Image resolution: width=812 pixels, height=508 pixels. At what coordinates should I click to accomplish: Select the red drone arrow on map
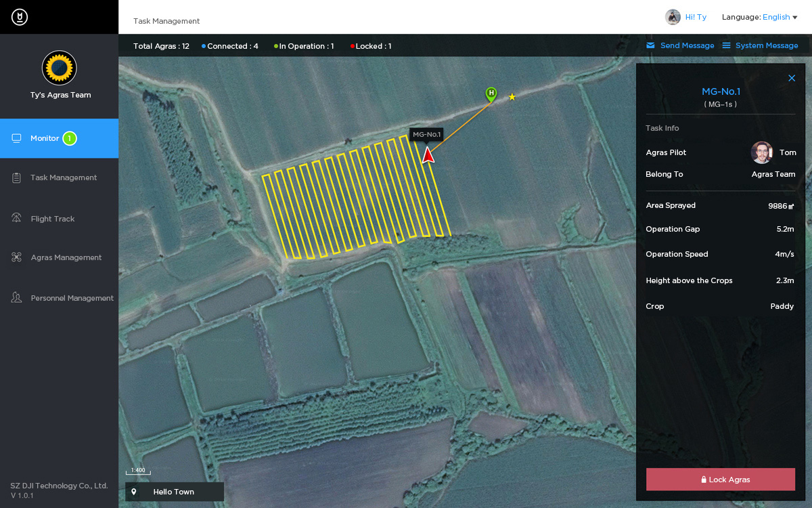coord(428,154)
